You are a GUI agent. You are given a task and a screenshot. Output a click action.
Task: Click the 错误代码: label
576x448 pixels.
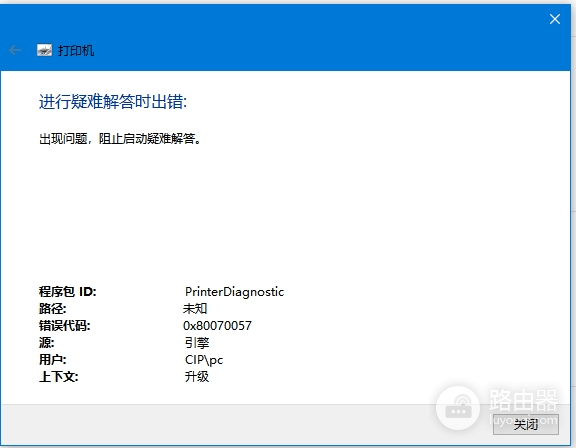(65, 326)
